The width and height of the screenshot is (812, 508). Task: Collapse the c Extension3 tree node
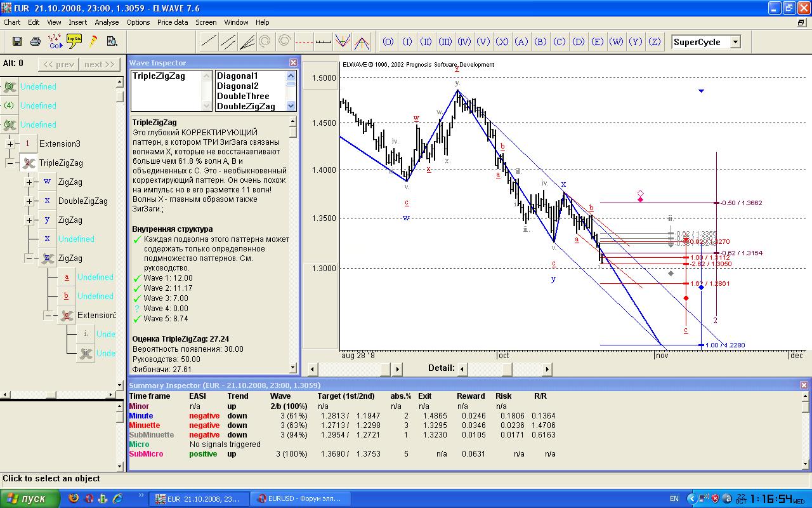(48, 316)
